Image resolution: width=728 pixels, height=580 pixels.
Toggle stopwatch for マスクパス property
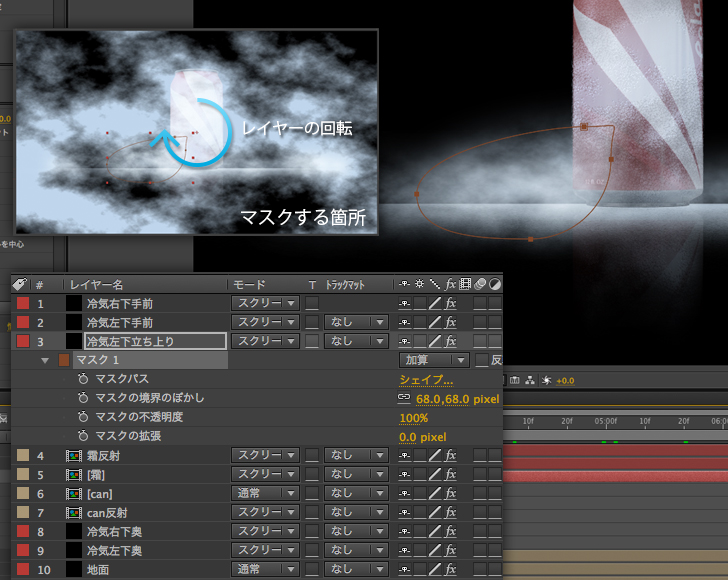click(x=83, y=380)
